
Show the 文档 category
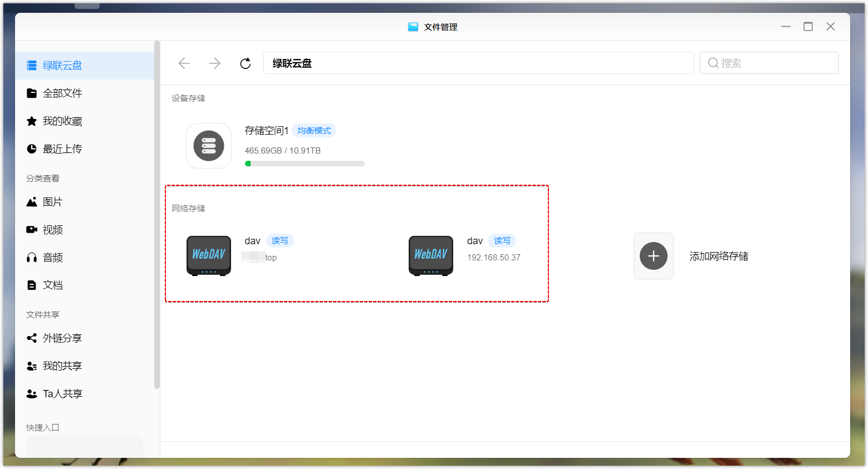[85, 285]
